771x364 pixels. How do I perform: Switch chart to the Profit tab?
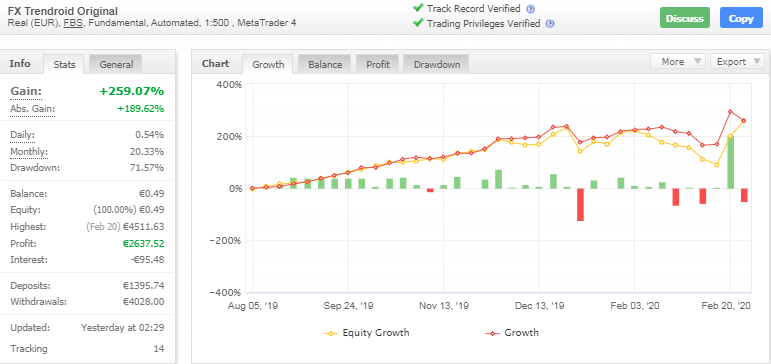coord(378,64)
